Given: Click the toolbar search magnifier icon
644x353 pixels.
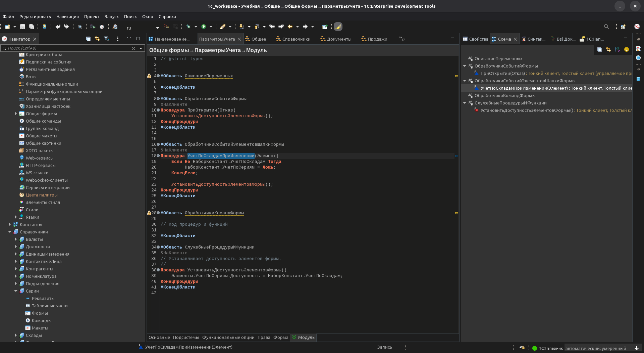Looking at the screenshot, I should coord(606,27).
